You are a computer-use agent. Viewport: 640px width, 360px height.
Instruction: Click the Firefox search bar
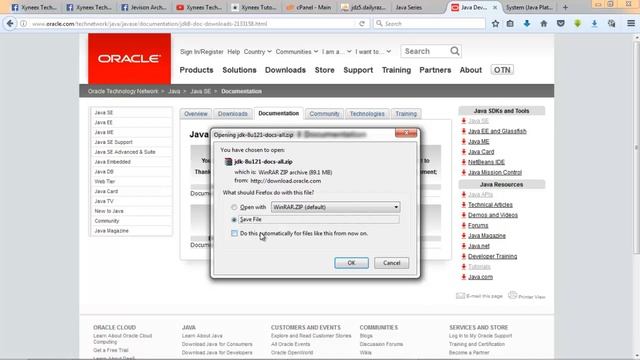pyautogui.click(x=429, y=24)
